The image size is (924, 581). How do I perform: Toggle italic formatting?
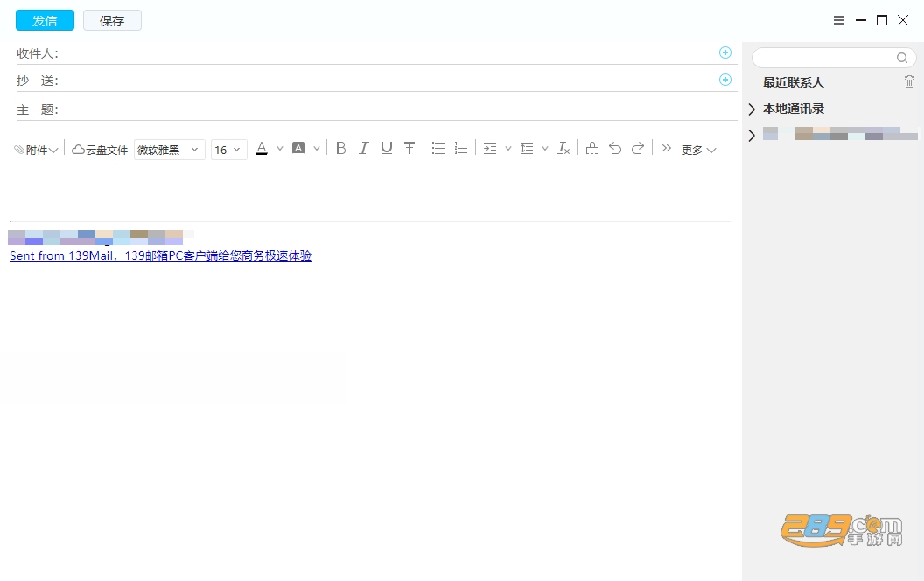click(364, 149)
